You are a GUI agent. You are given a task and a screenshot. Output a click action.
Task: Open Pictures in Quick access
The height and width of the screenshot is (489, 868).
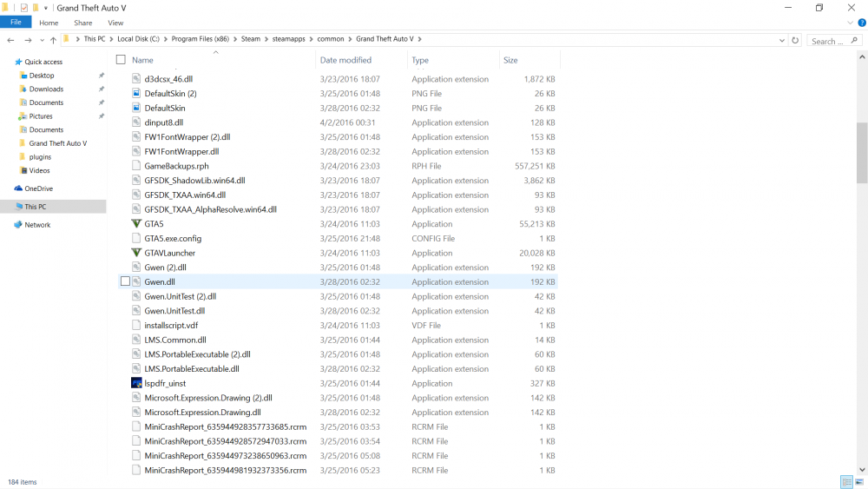(41, 116)
